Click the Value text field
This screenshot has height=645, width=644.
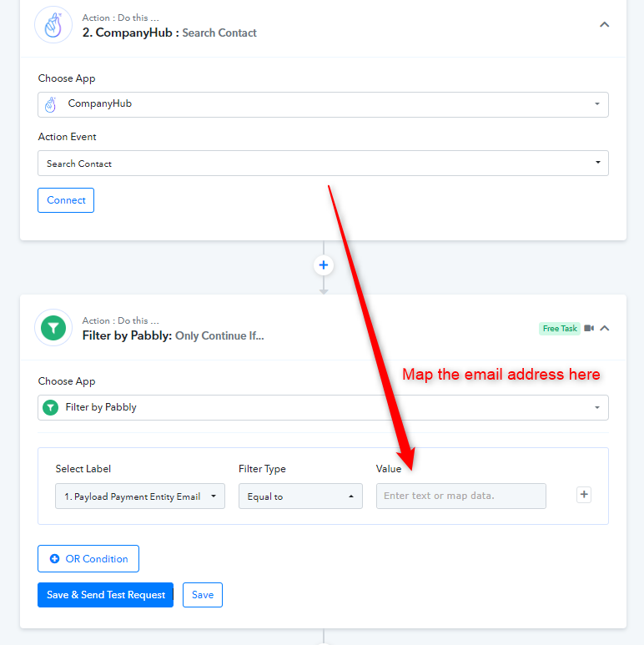[x=461, y=496]
